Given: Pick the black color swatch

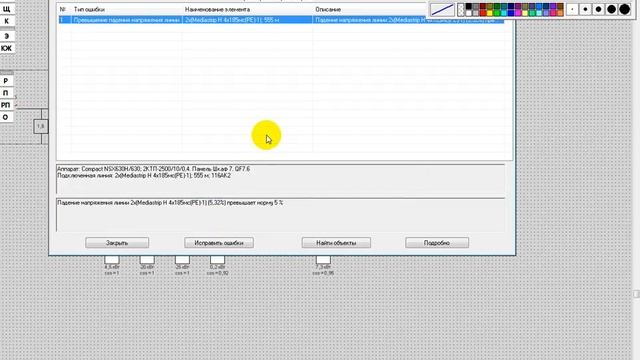Looking at the screenshot, I should pyautogui.click(x=469, y=6).
